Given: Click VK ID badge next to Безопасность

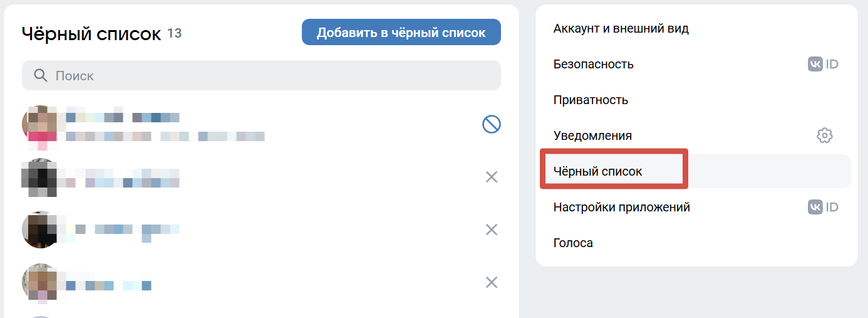Looking at the screenshot, I should [823, 64].
